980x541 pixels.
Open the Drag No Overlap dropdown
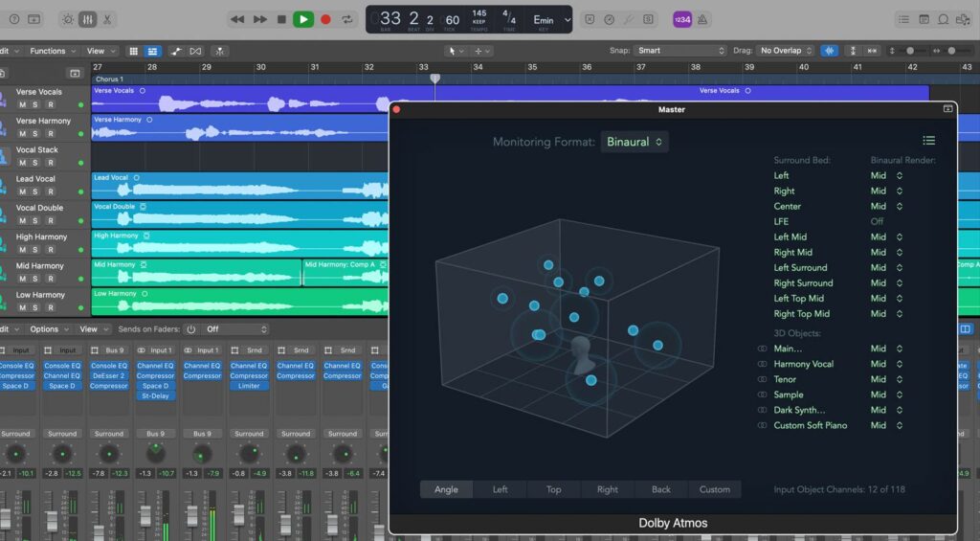pos(786,51)
